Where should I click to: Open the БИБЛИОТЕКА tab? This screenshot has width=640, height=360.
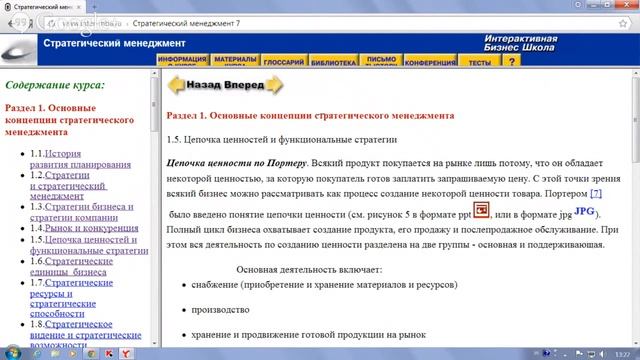pyautogui.click(x=333, y=61)
